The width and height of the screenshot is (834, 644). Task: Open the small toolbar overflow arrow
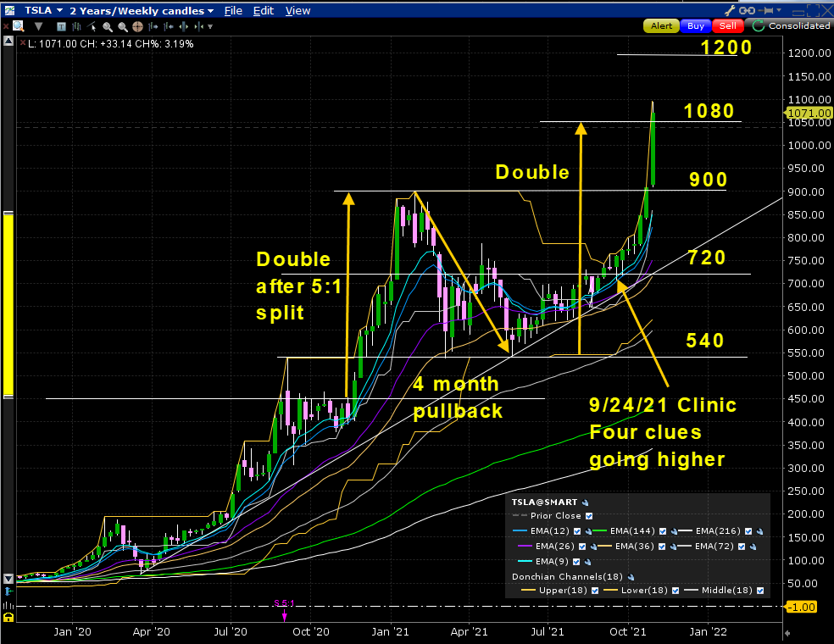pos(211,26)
